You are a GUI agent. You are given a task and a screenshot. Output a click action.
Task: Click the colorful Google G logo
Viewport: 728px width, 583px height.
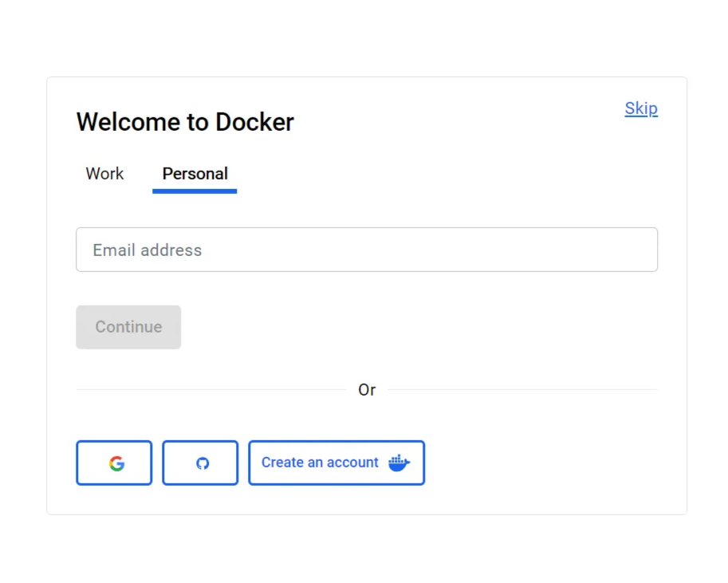point(117,463)
